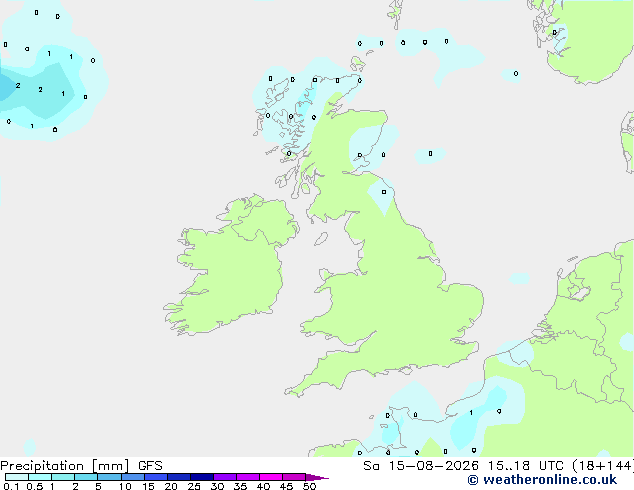
Task: Pick the 10–15 mm legend color swatch
Action: coord(133,477)
